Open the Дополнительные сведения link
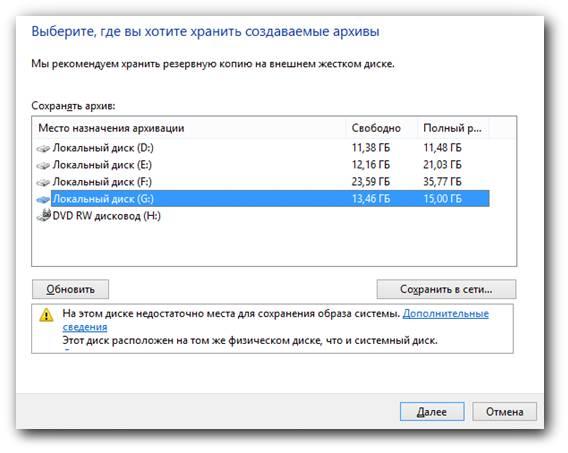 coord(446,314)
